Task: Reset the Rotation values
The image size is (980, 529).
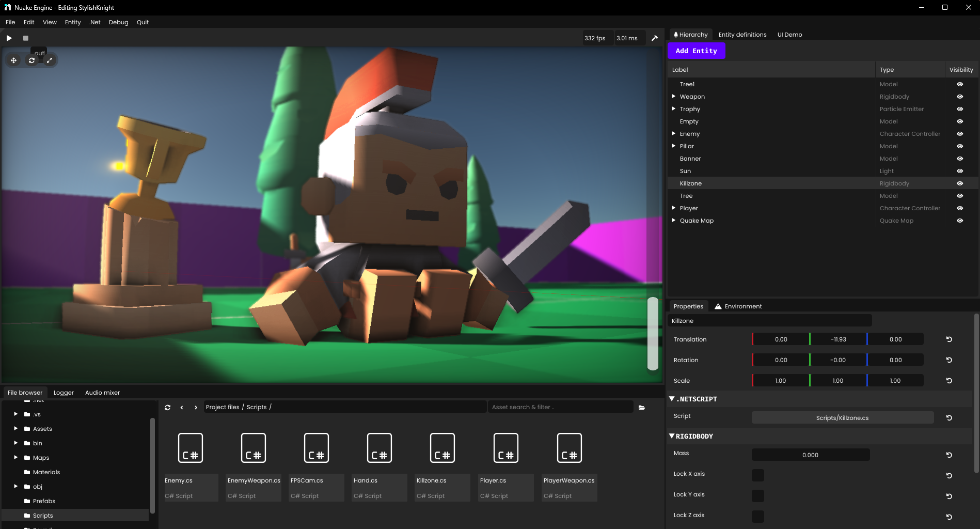Action: point(949,360)
